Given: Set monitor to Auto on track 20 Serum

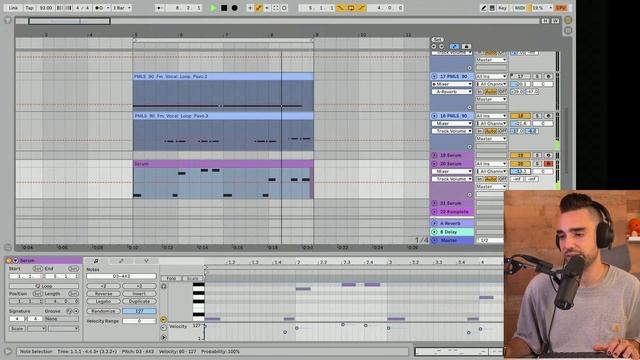Looking at the screenshot, I should tap(491, 179).
